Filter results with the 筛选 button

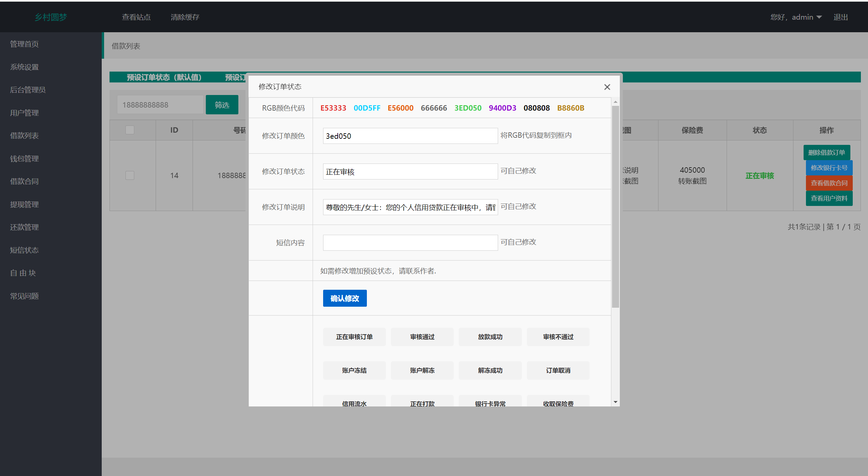tap(222, 105)
